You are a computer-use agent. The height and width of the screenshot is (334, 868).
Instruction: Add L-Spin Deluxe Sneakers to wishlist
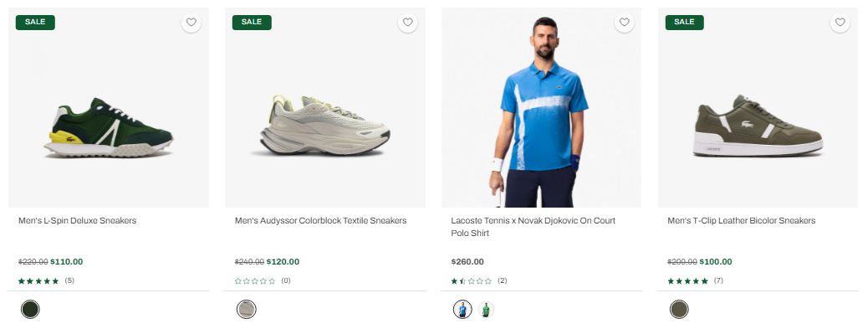click(x=191, y=23)
